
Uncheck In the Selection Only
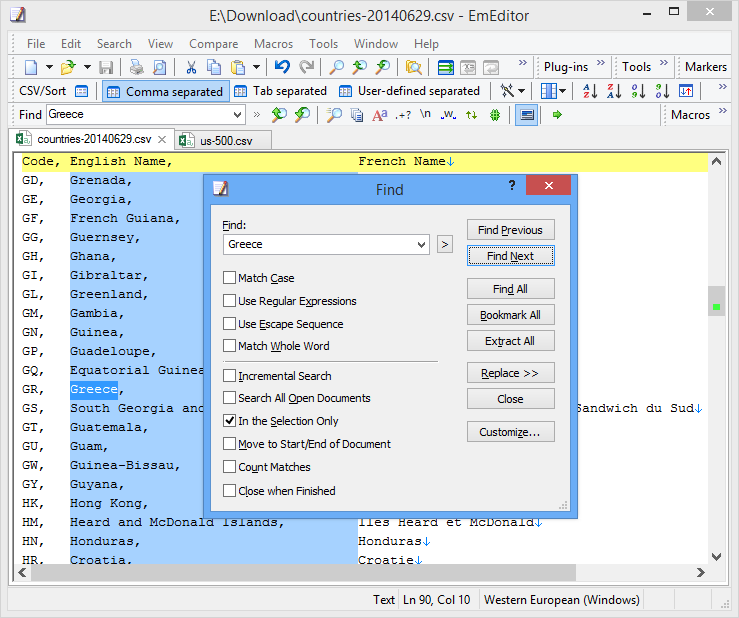pyautogui.click(x=230, y=420)
